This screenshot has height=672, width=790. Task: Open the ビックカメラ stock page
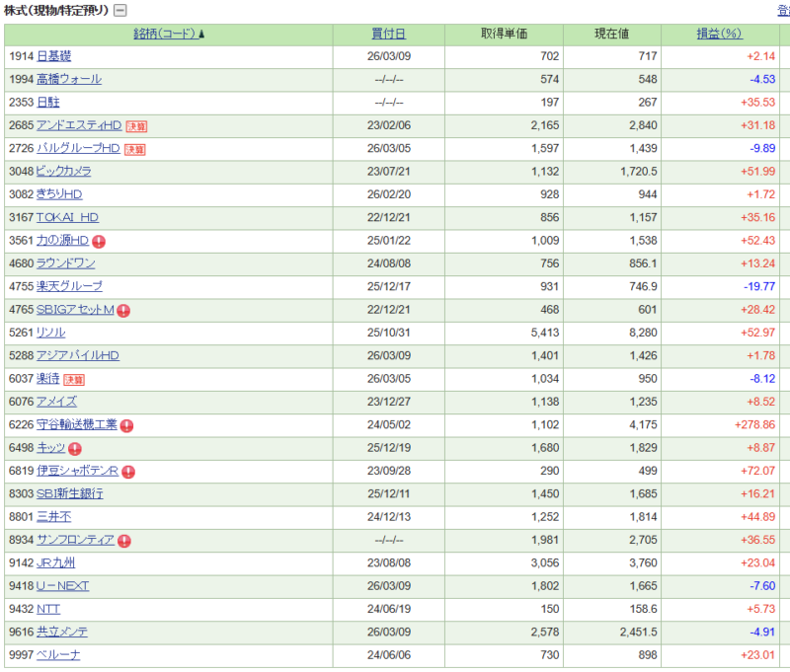63,172
